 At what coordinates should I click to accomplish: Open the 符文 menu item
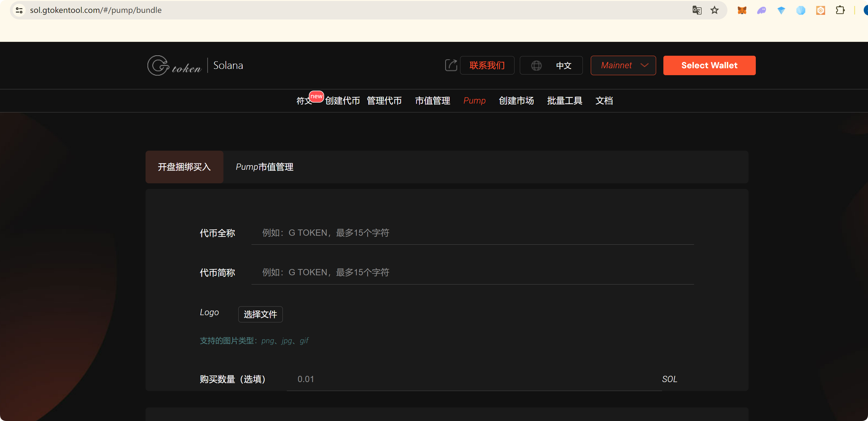(304, 101)
